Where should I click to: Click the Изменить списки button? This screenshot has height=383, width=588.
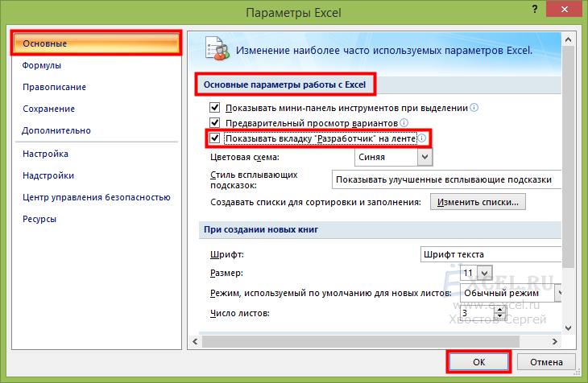478,202
